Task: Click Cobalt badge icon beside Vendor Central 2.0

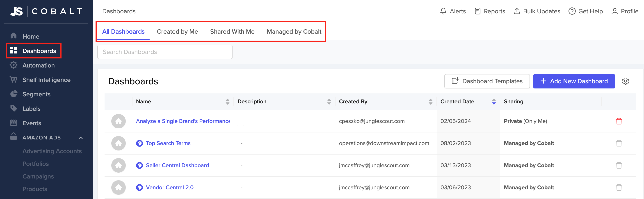Action: 139,187
